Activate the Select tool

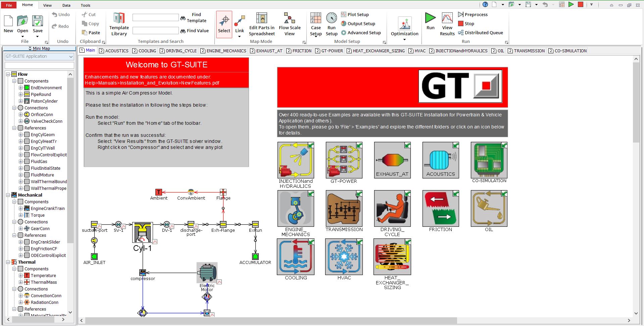[x=224, y=23]
